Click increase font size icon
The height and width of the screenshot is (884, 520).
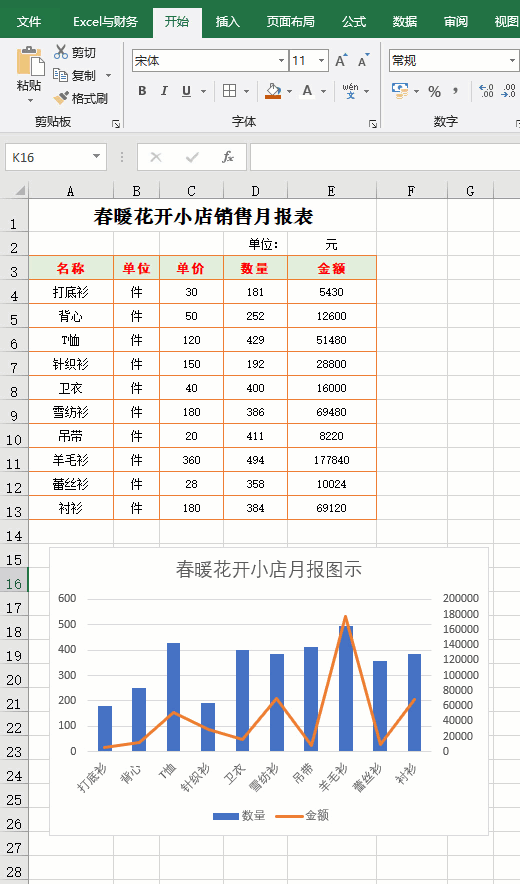(x=342, y=60)
